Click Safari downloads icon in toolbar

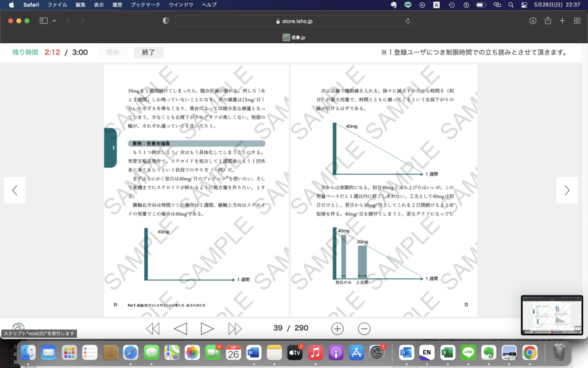pyautogui.click(x=533, y=21)
